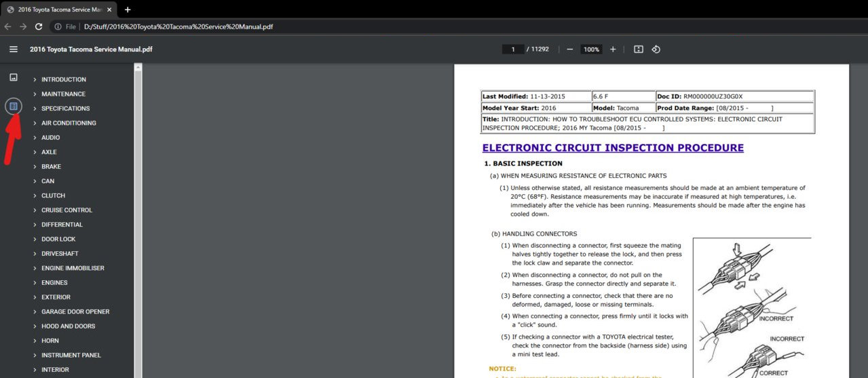Click the address bar file path
The width and height of the screenshot is (868, 378).
click(179, 26)
